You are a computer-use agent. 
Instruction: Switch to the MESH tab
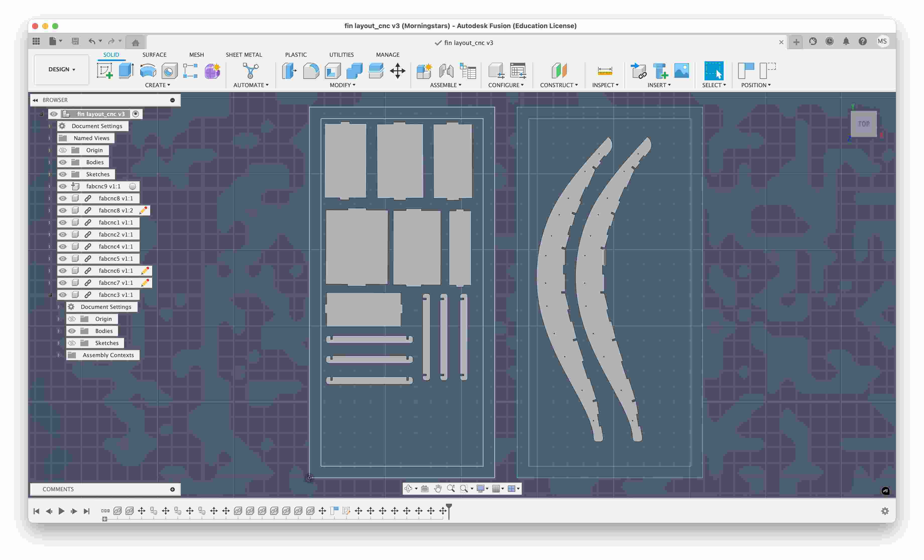(197, 55)
